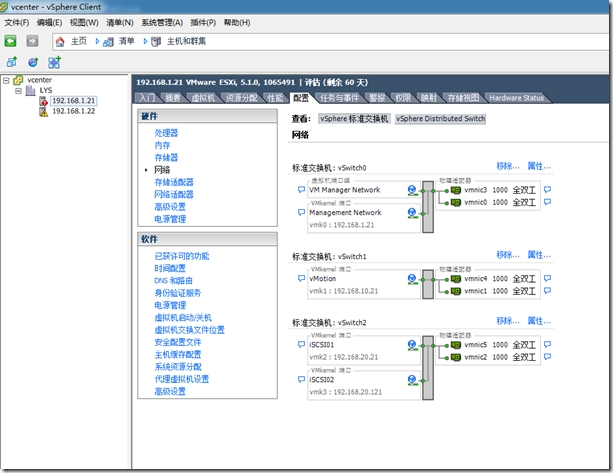Screen dimensions: 613x473
Task: Click the Inventory (清单) breadcrumb icon
Action: coord(108,41)
